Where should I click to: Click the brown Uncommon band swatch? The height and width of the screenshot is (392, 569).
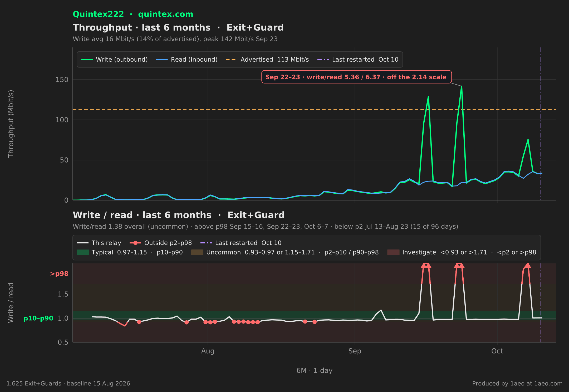click(x=197, y=252)
